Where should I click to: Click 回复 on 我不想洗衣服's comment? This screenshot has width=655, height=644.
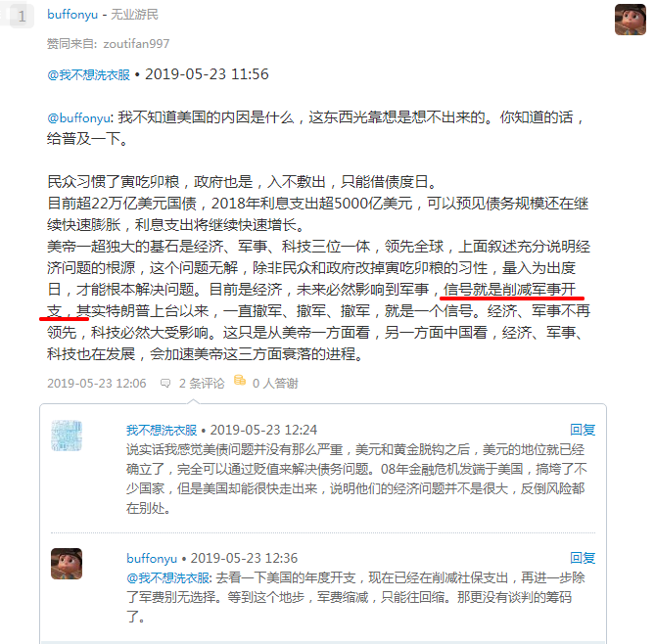(x=583, y=430)
